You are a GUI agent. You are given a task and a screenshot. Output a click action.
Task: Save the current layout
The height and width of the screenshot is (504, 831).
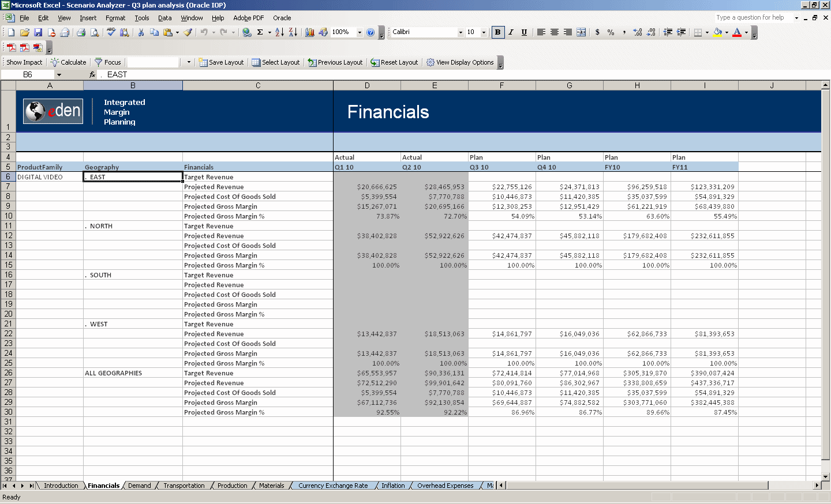click(x=221, y=62)
